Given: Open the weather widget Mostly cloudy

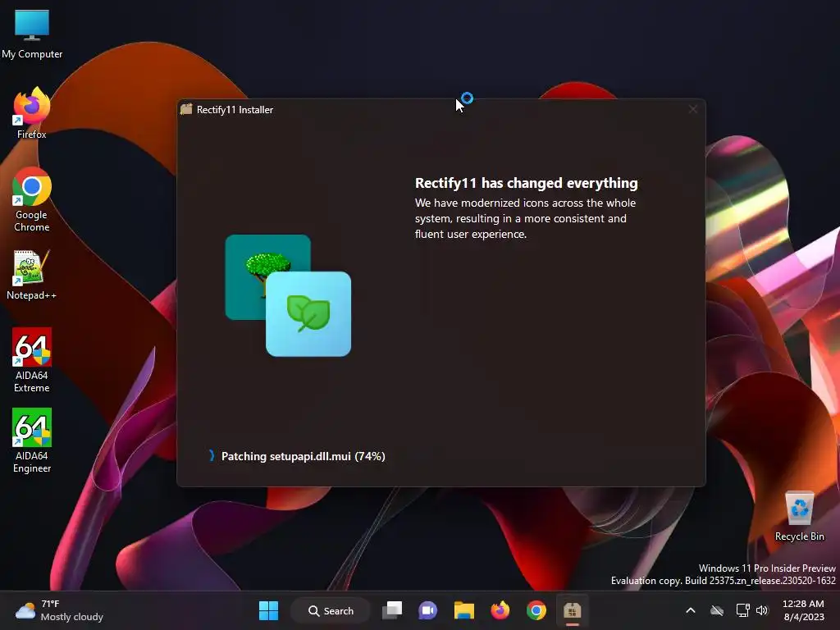Looking at the screenshot, I should (x=59, y=610).
